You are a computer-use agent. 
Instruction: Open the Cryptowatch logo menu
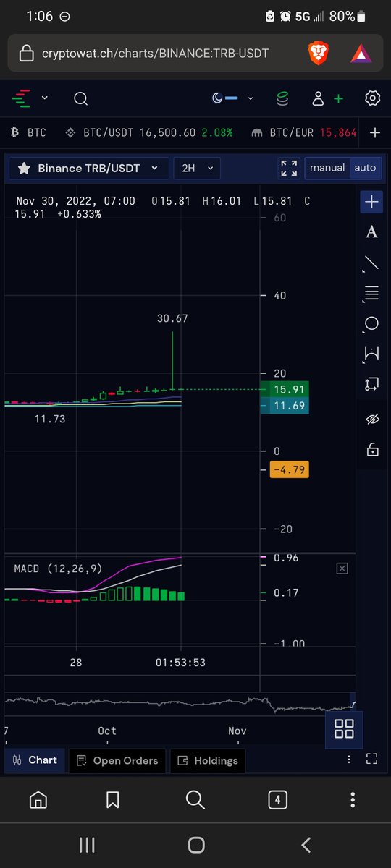[22, 98]
